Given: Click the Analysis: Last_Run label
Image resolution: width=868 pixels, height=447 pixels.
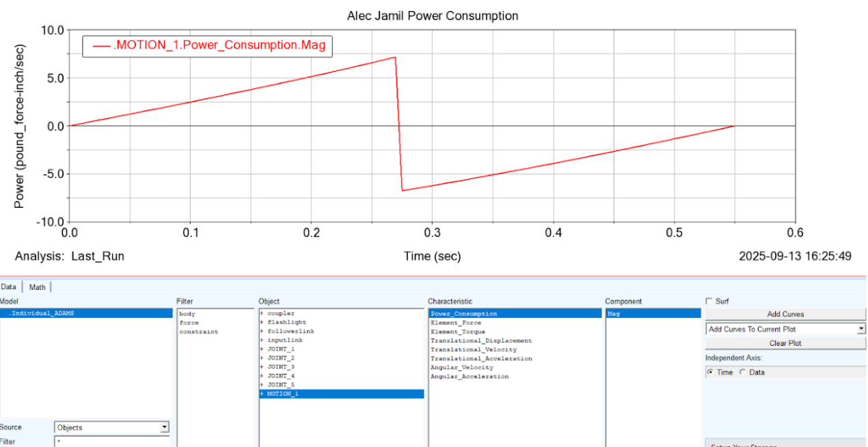Looking at the screenshot, I should [70, 256].
